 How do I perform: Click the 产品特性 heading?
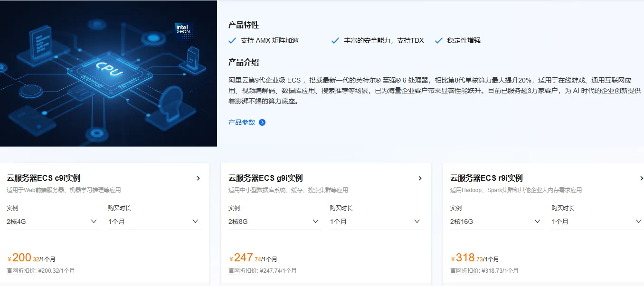click(244, 25)
